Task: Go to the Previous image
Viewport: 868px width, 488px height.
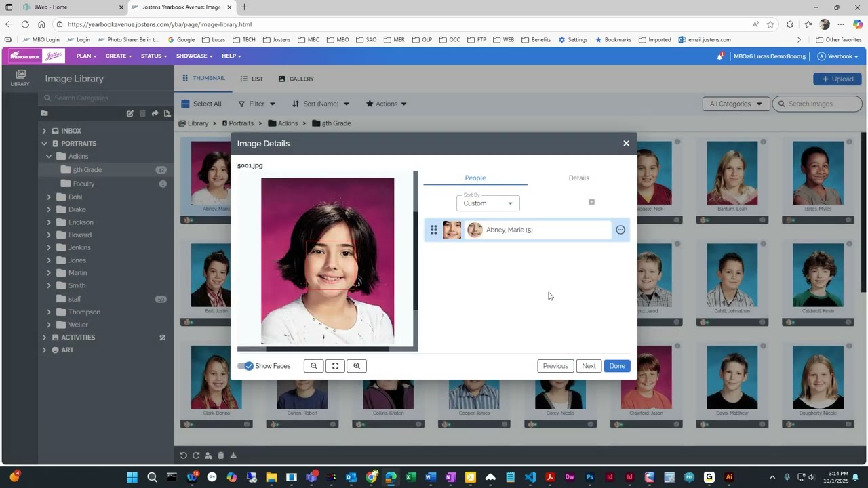Action: [x=555, y=366]
